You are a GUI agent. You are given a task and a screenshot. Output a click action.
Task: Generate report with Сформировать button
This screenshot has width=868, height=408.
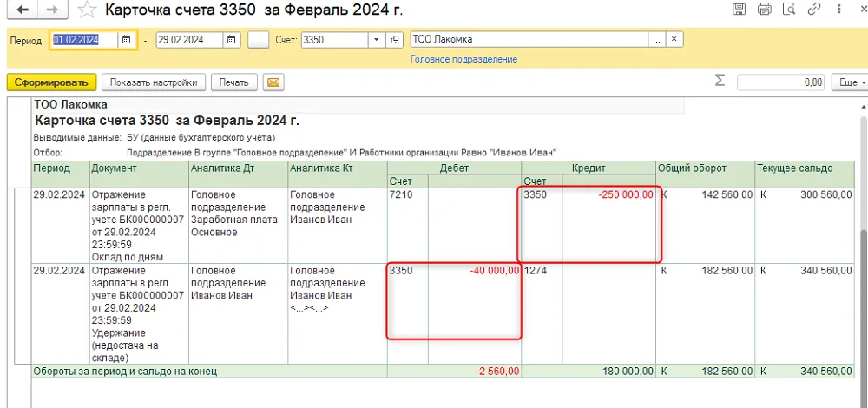(x=51, y=82)
